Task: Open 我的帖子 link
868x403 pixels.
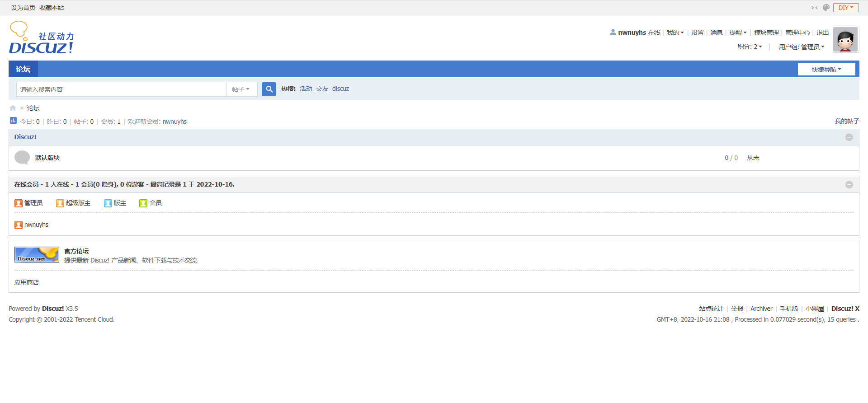Action: (x=847, y=121)
